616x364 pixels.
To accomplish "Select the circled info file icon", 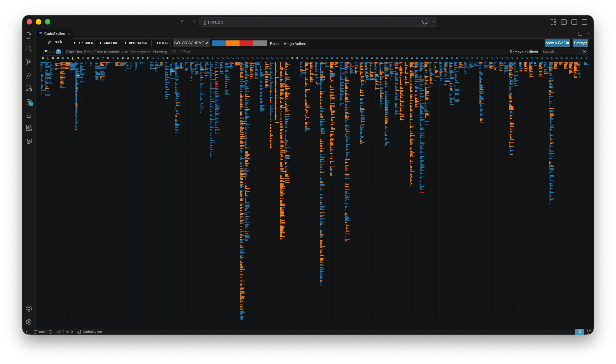I will [x=103, y=58].
